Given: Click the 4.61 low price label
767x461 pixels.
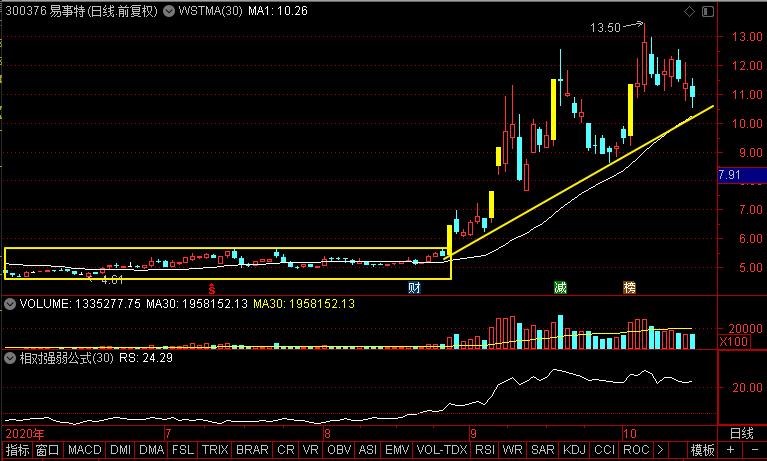Looking at the screenshot, I should coord(112,280).
